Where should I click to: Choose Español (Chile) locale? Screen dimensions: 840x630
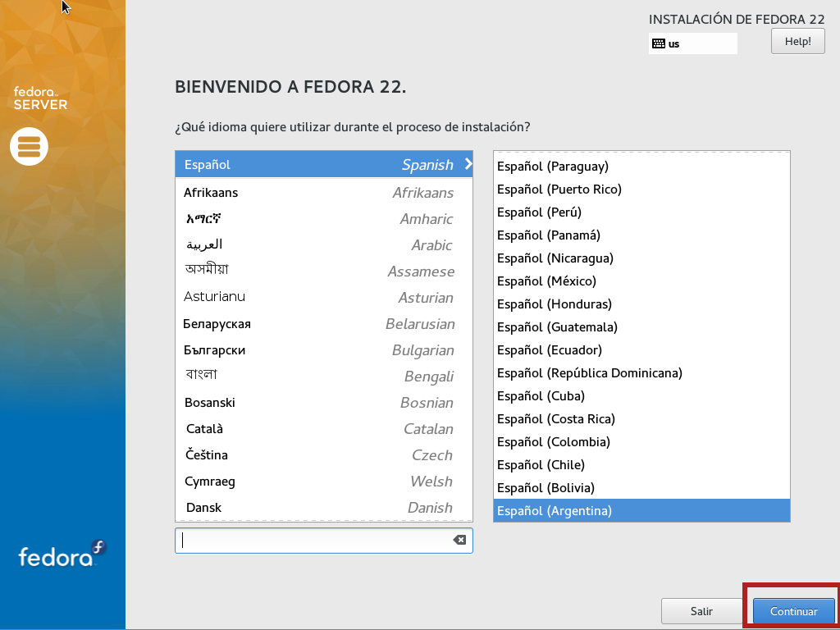tap(641, 465)
